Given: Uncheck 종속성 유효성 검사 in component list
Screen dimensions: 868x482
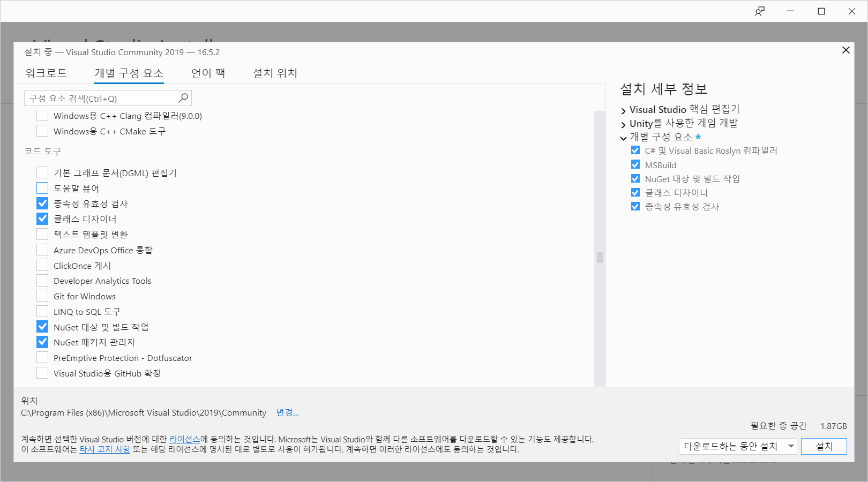Looking at the screenshot, I should 42,204.
